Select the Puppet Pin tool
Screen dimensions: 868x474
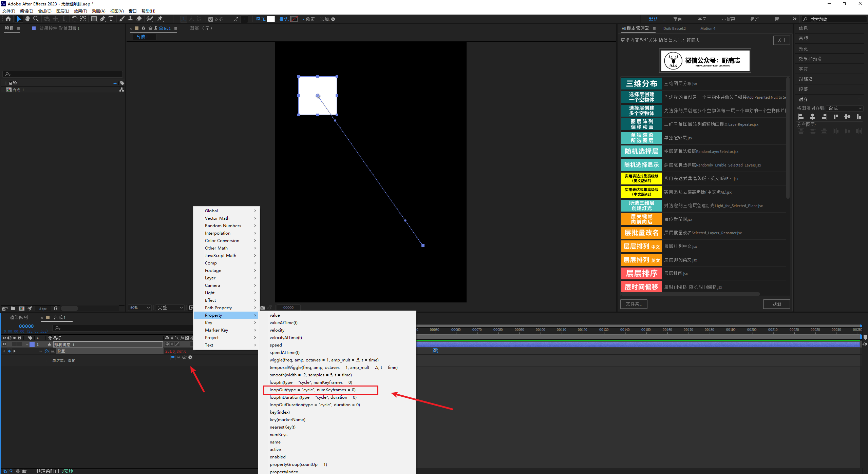pos(160,19)
